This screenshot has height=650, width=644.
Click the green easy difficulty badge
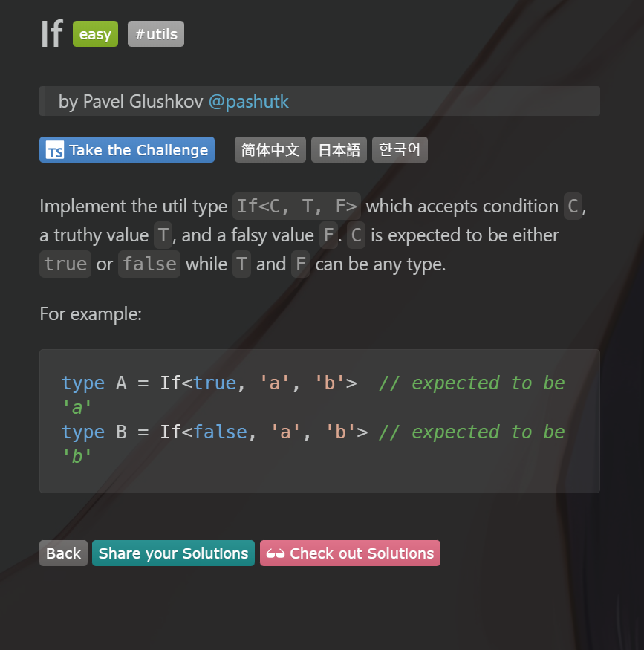click(x=95, y=34)
